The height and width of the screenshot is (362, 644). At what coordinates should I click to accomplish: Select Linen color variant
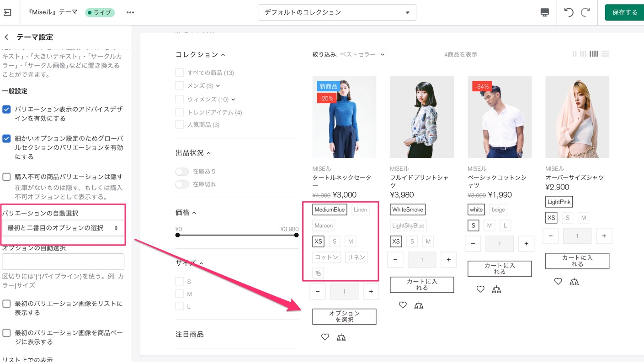(x=360, y=210)
